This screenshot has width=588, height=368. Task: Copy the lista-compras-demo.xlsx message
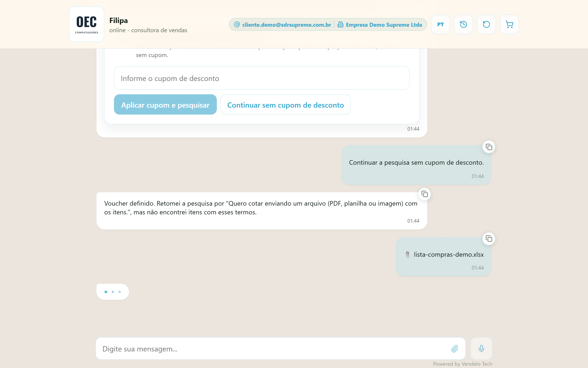(x=489, y=239)
